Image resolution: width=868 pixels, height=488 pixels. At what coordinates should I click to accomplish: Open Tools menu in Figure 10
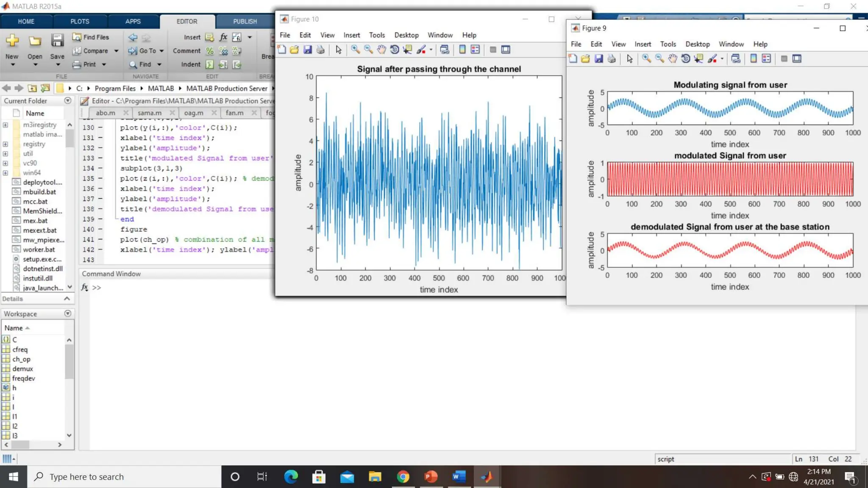click(376, 35)
